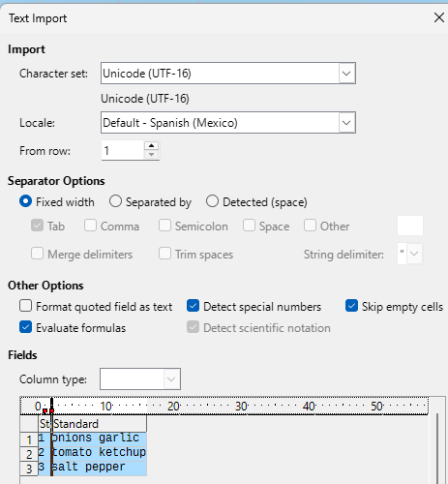The width and height of the screenshot is (448, 484).
Task: Expand the Locale dropdown list
Action: coord(346,123)
